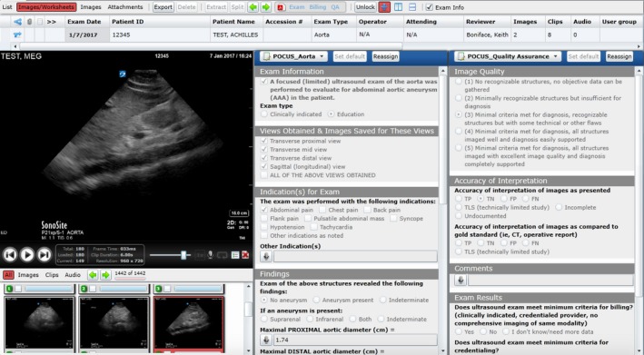Click the Billing worksheet link

[318, 7]
